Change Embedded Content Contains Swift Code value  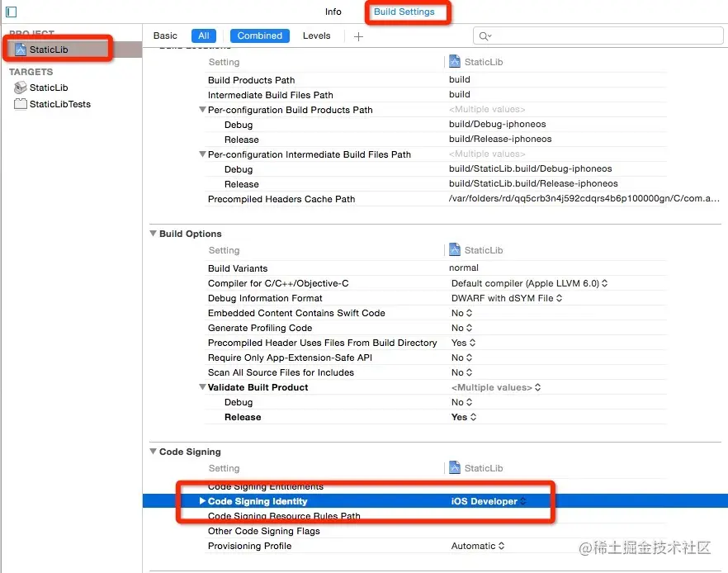(x=461, y=313)
